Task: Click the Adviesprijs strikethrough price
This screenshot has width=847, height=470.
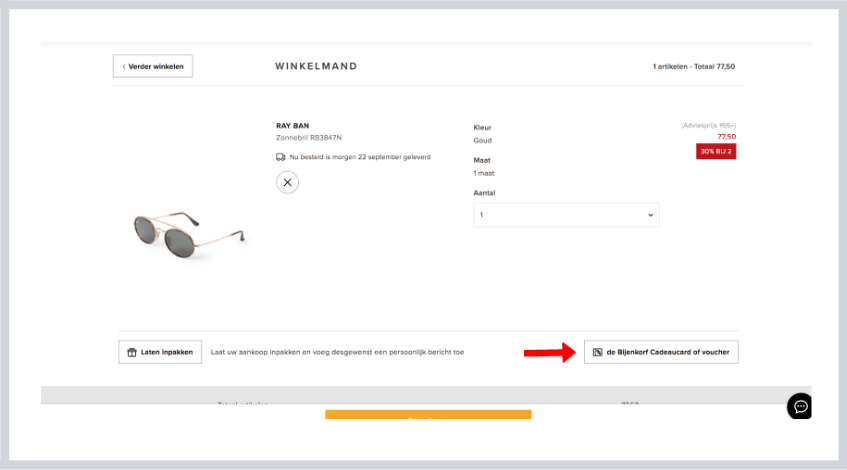Action: [708, 125]
